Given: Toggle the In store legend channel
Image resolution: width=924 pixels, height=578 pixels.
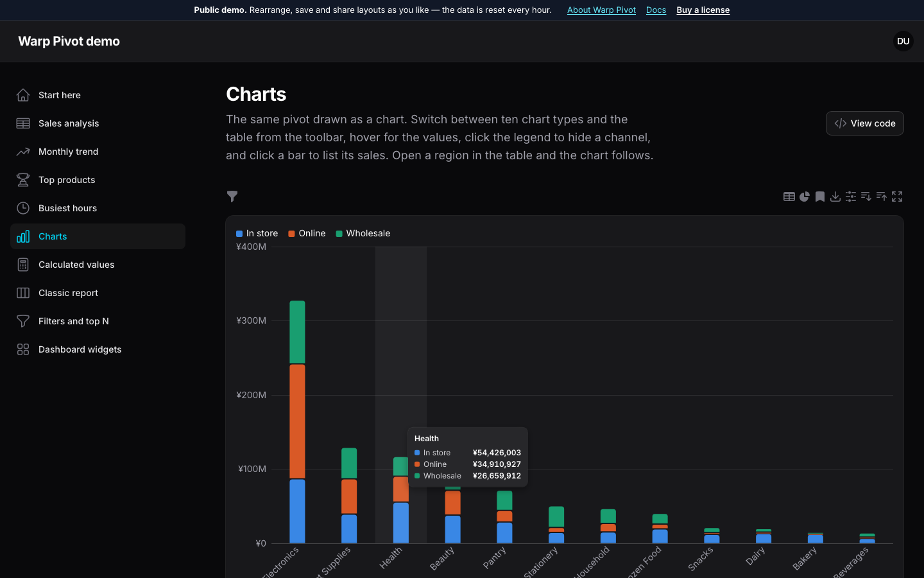Looking at the screenshot, I should (x=257, y=233).
